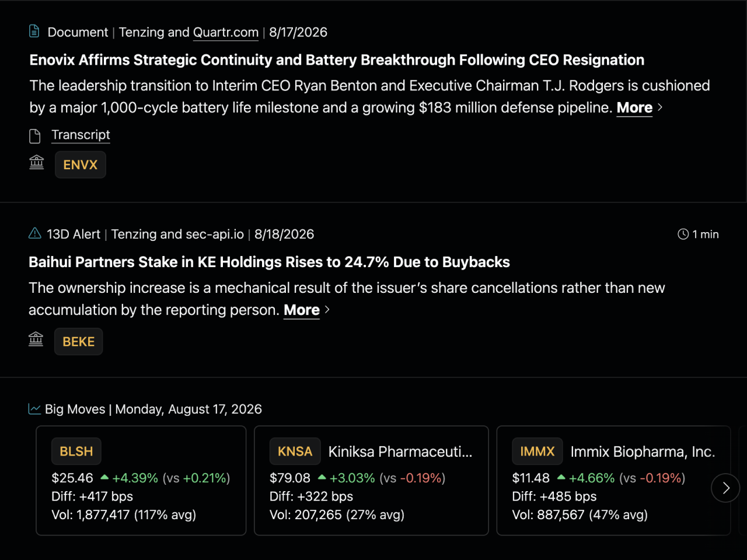The image size is (747, 560).
Task: Click the clock icon beside 1 min
Action: [683, 234]
